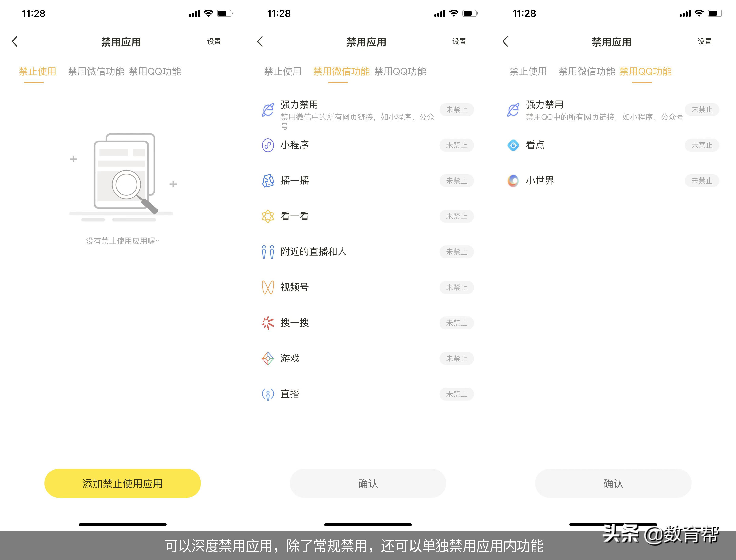This screenshot has height=560, width=736.
Task: Open 设置 in the left screen
Action: coord(214,42)
